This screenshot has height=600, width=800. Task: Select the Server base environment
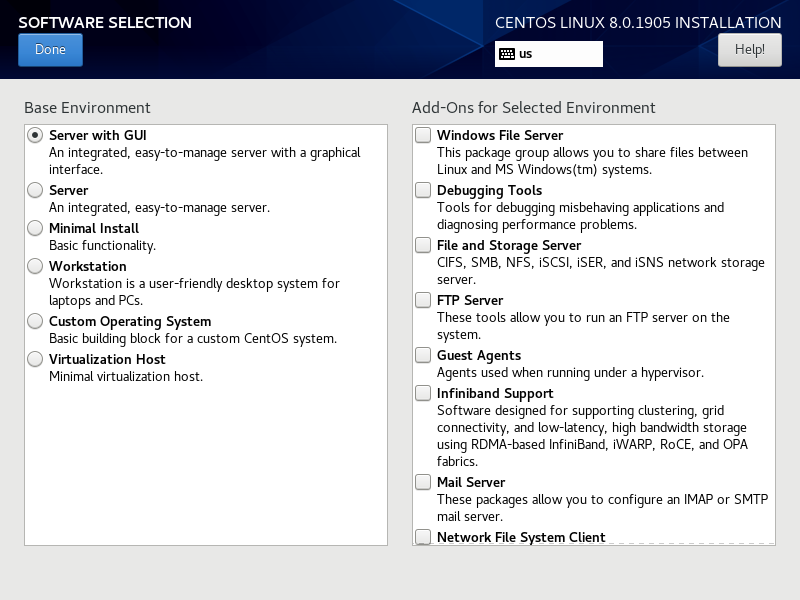click(x=35, y=190)
